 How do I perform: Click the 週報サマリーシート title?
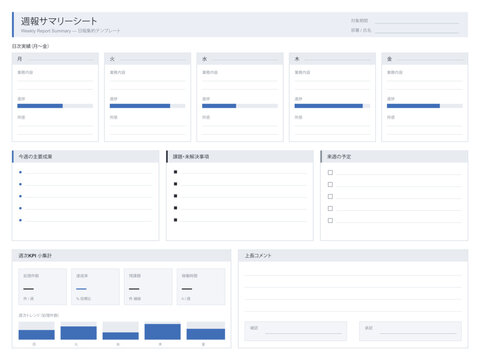pos(59,21)
